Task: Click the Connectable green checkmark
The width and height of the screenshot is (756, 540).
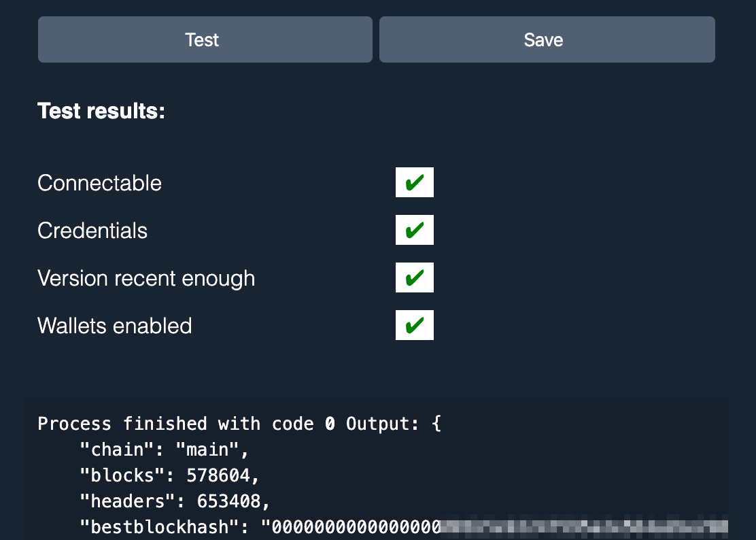Action: tap(414, 183)
